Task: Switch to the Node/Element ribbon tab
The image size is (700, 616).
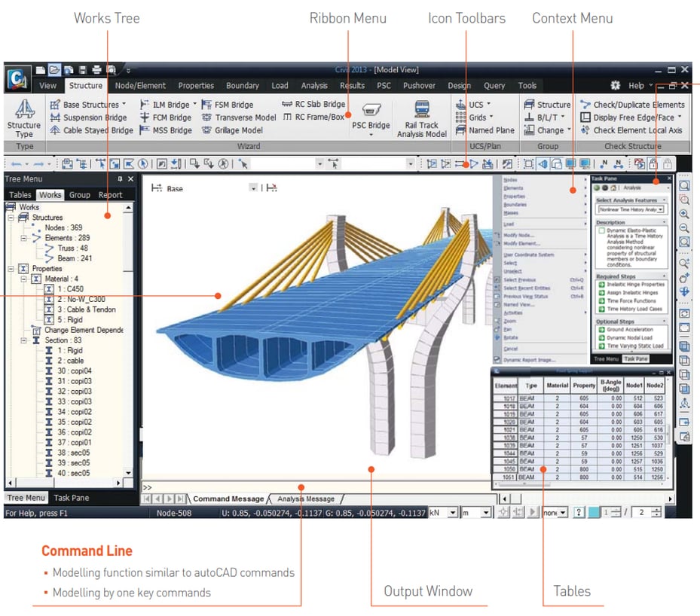Action: [140, 86]
